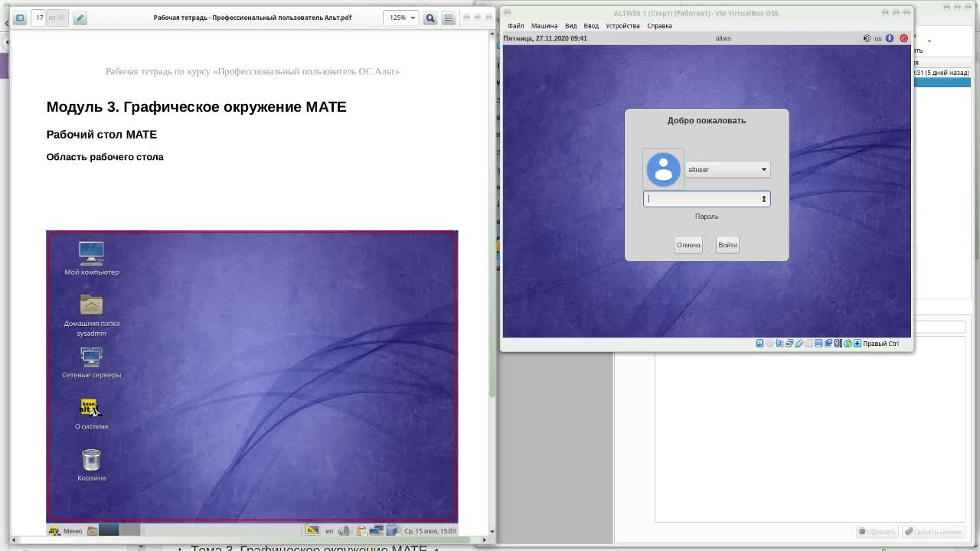This screenshot has height=551, width=980.
Task: Click the Сетевые серверы icon in PDF image
Action: click(91, 362)
